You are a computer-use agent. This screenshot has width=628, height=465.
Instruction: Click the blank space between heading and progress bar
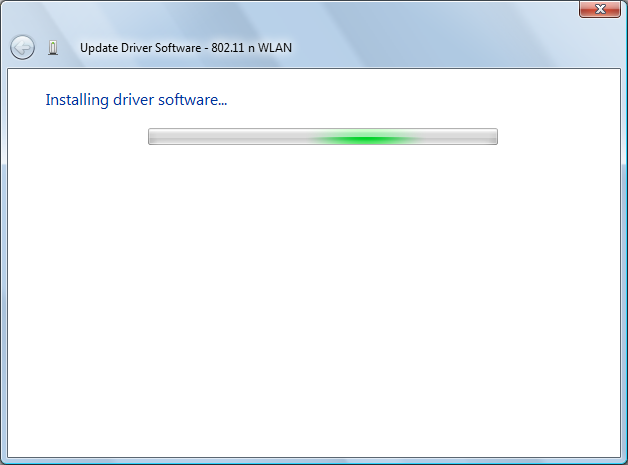click(322, 118)
